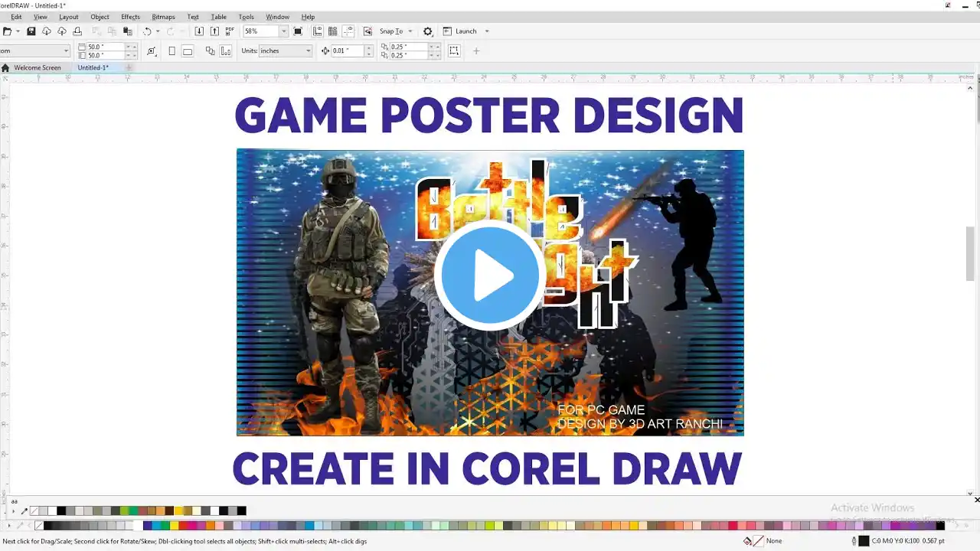Click the Publish to PDF icon
Viewport: 980px width, 551px height.
(x=230, y=31)
